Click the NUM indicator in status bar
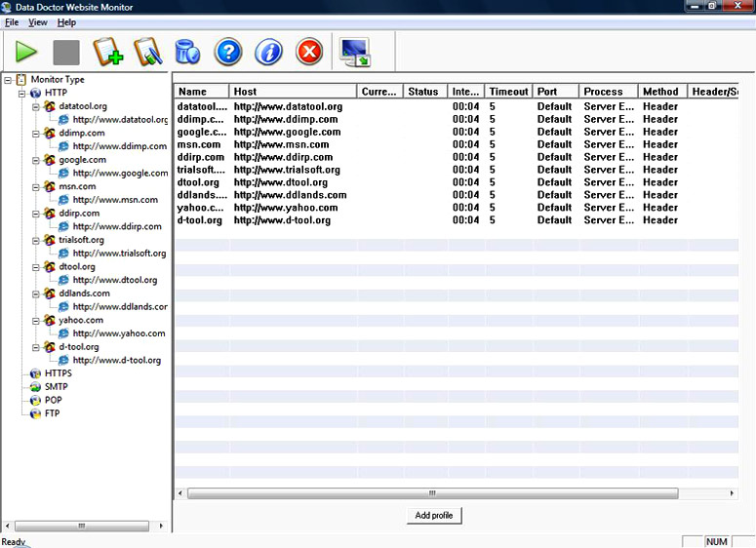The height and width of the screenshot is (548, 756). [716, 542]
